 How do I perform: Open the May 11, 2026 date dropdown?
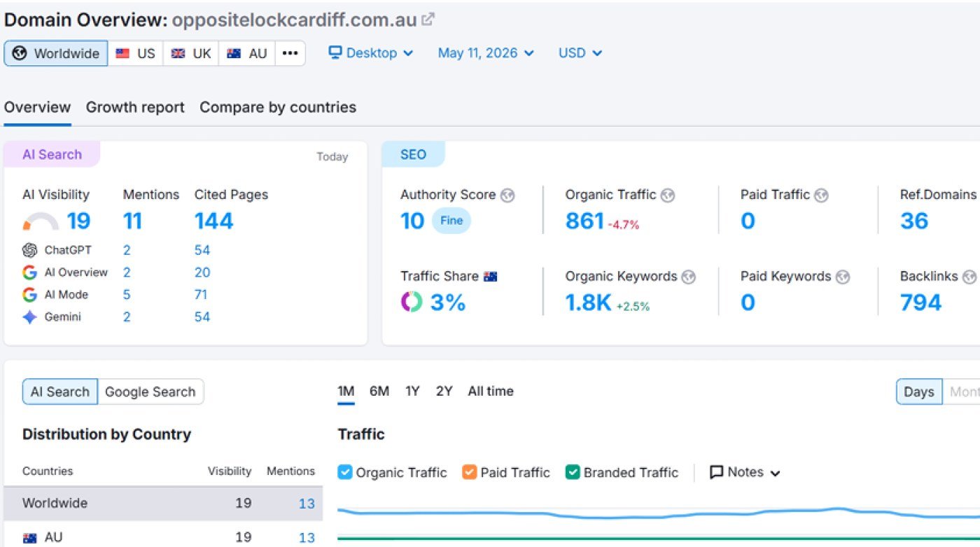tap(486, 53)
